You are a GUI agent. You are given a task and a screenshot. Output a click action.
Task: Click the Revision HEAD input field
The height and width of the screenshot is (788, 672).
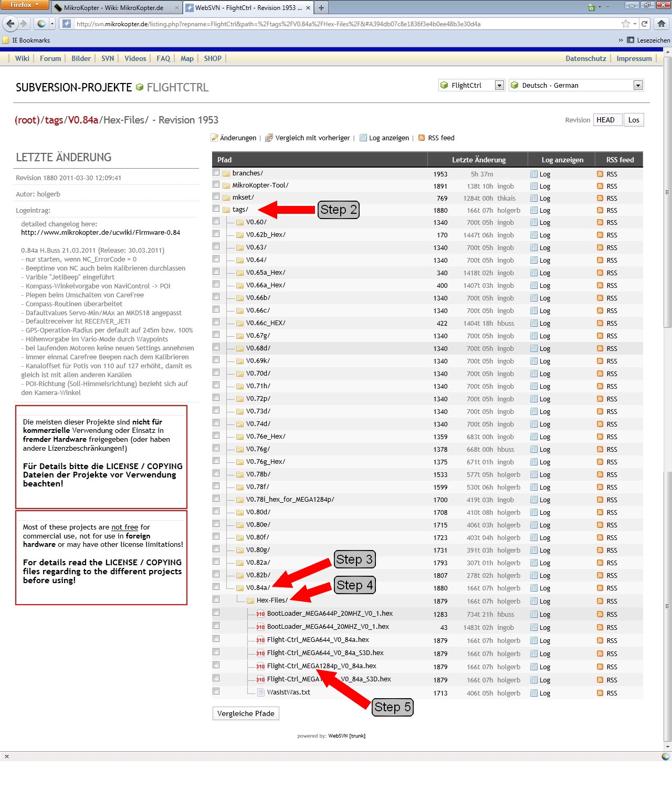click(x=607, y=120)
